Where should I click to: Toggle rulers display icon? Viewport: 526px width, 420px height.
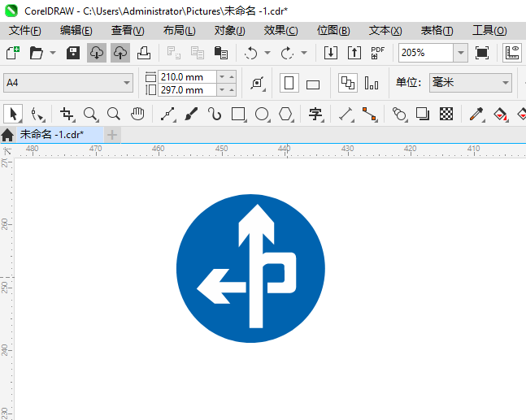click(512, 53)
